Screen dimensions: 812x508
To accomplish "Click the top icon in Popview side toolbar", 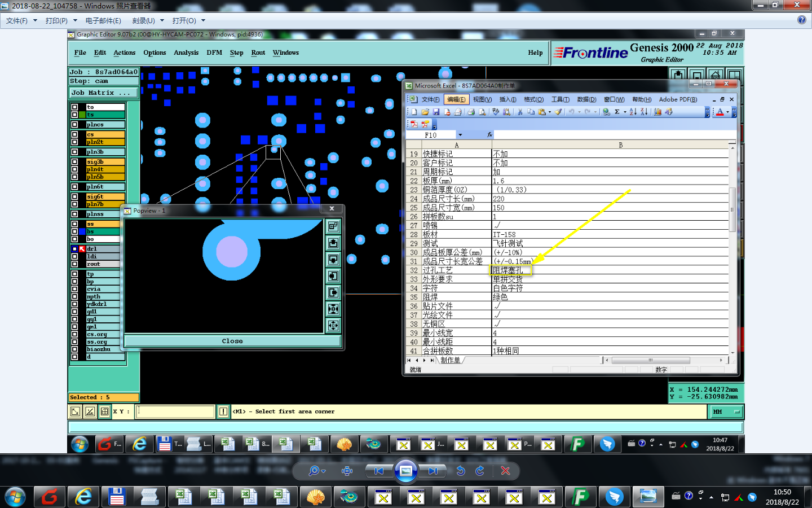I will click(x=333, y=226).
